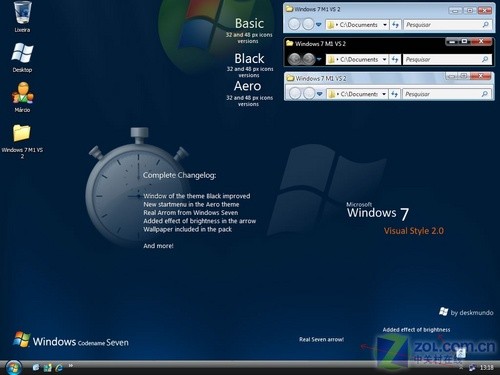This screenshot has height=375, width=500.
Task: Click search magnifier in Basic-theme window
Action: pyautogui.click(x=485, y=24)
